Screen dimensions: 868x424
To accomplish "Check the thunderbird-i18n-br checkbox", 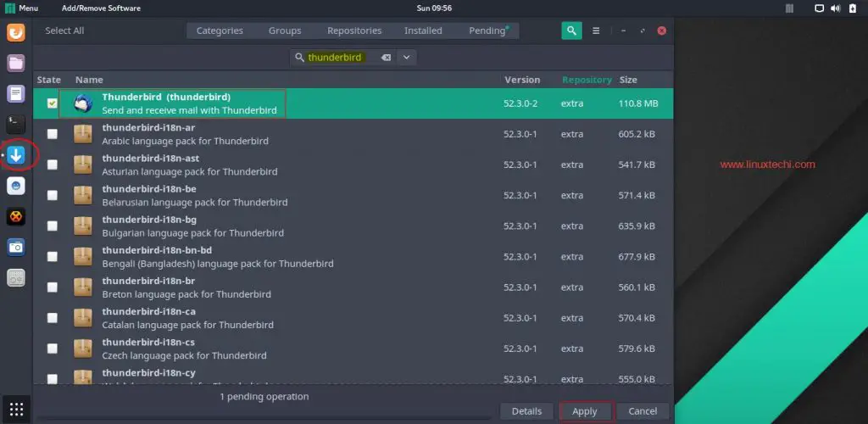I will (x=52, y=287).
